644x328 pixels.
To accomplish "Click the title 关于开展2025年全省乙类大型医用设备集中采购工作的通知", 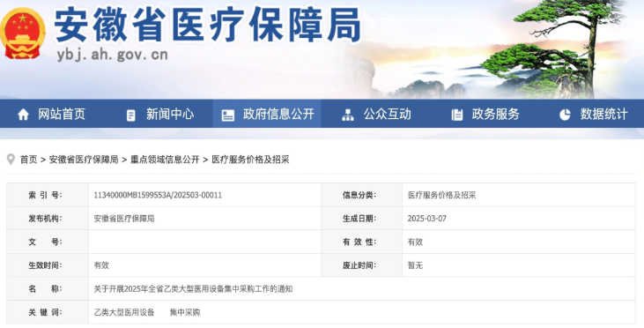I will [193, 289].
